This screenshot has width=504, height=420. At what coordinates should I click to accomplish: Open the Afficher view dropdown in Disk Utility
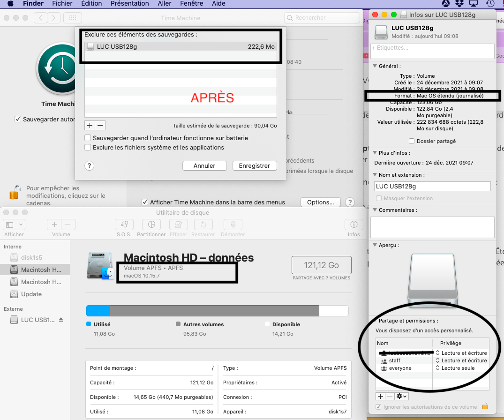(x=14, y=225)
